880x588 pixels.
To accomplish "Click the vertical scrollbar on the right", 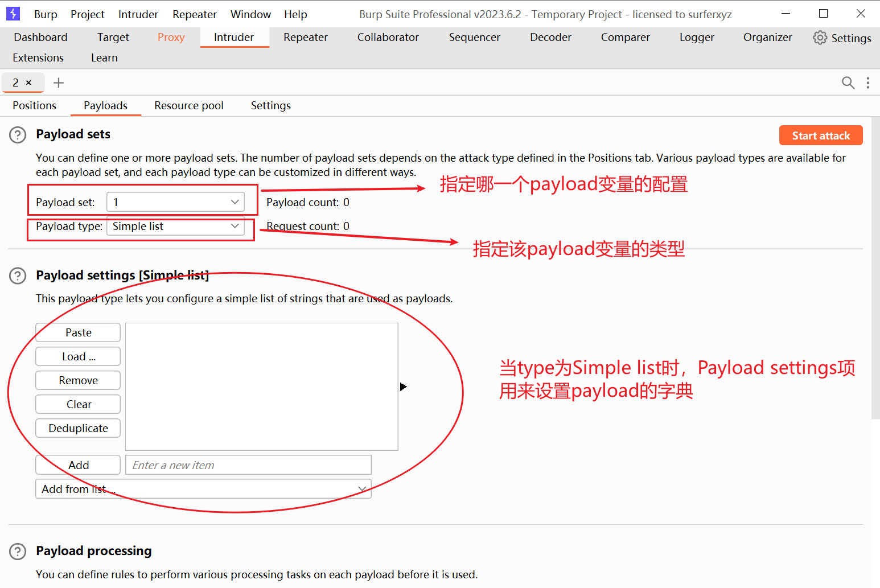I will (x=875, y=268).
